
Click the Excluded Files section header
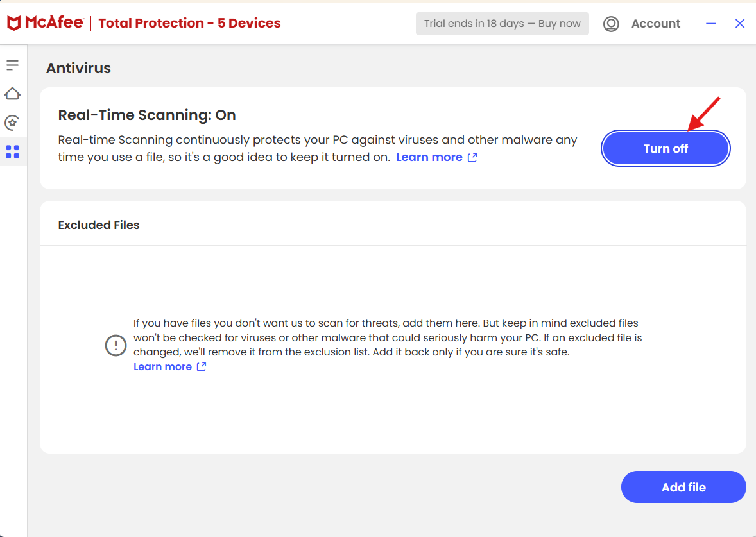tap(99, 225)
